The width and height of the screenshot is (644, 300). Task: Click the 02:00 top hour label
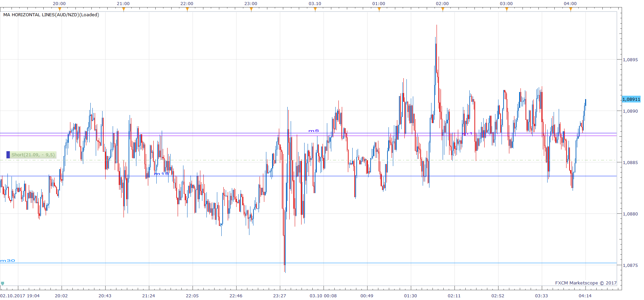pos(442,3)
